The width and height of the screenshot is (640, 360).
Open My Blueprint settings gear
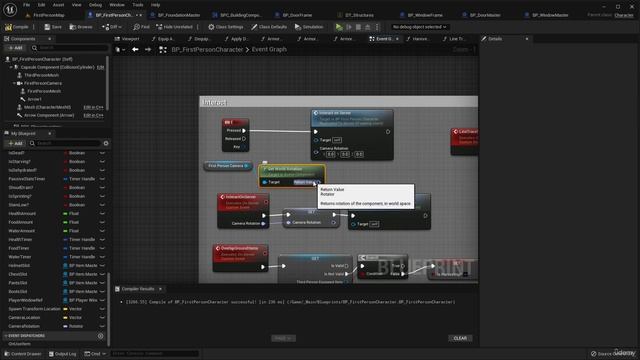click(x=106, y=143)
